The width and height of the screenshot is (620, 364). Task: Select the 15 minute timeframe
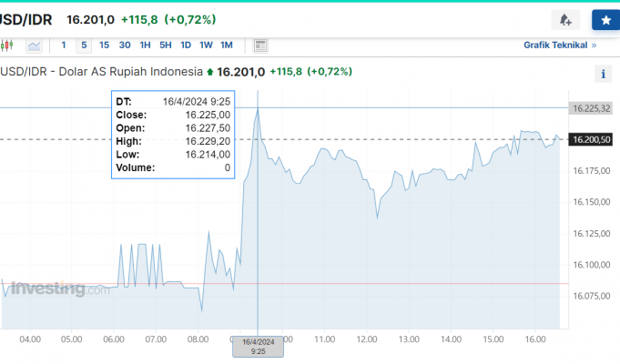pyautogui.click(x=104, y=45)
